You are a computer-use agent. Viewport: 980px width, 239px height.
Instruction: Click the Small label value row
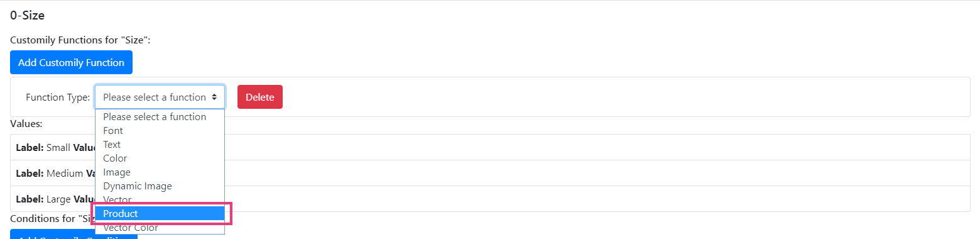490,147
